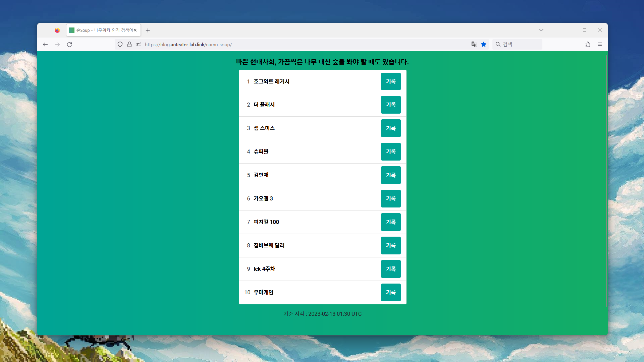Viewport: 644px width, 362px height.
Task: Expand the list all tabs dropdown
Action: [541, 30]
